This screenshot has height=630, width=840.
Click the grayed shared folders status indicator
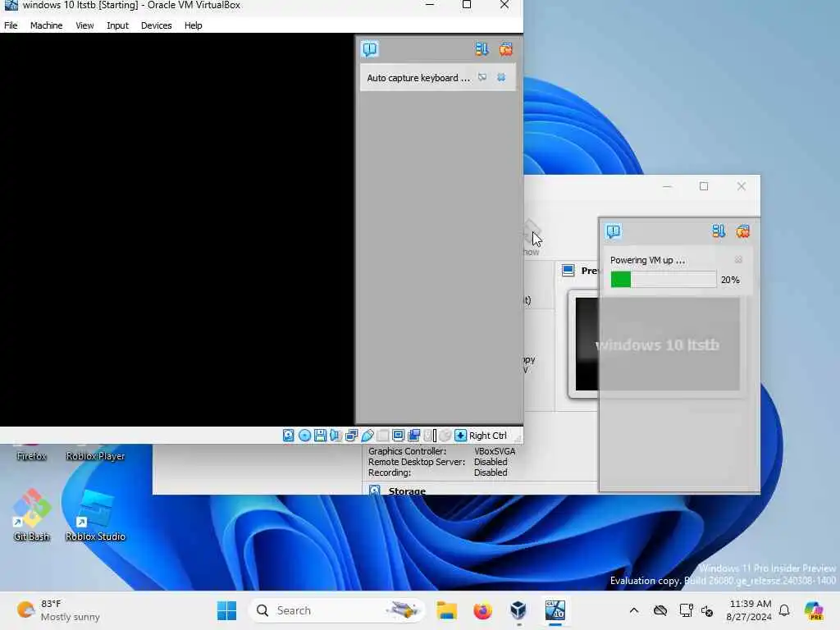click(x=382, y=436)
